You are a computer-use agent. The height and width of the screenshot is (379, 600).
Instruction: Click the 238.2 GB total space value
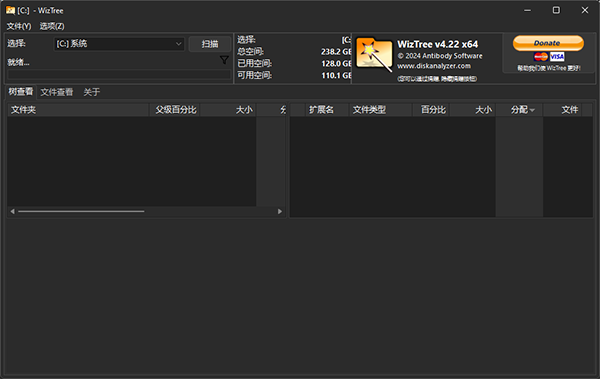pyautogui.click(x=336, y=52)
